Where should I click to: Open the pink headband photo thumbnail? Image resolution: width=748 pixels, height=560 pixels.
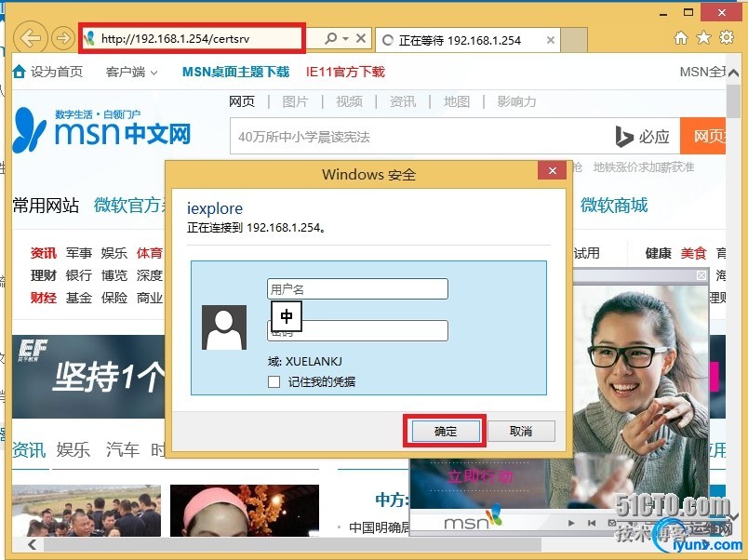pyautogui.click(x=245, y=511)
